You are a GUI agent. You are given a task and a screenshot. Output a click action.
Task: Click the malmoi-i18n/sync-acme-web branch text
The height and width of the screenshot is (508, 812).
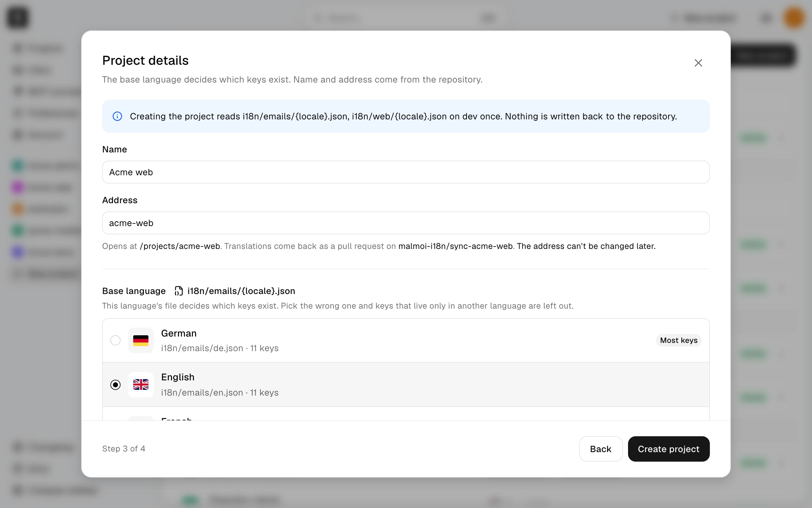[455, 246]
